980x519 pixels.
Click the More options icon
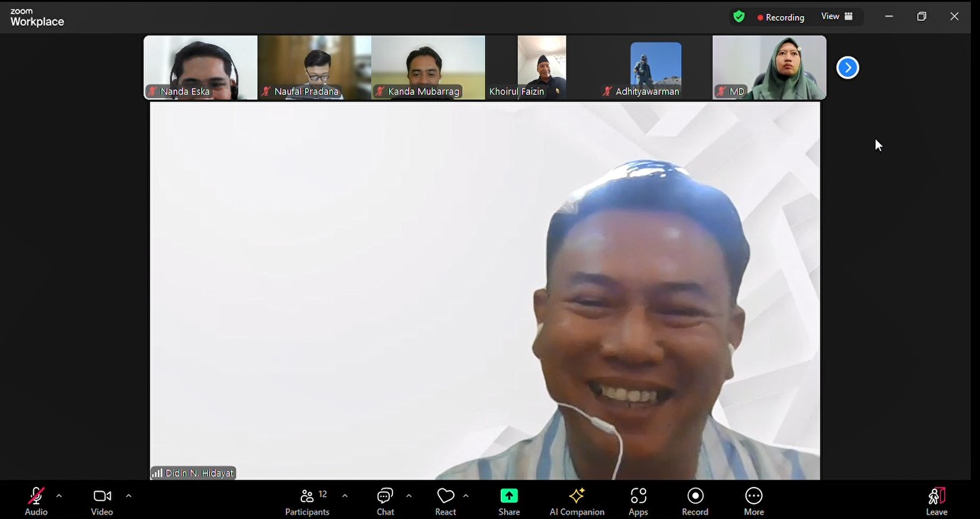(753, 497)
